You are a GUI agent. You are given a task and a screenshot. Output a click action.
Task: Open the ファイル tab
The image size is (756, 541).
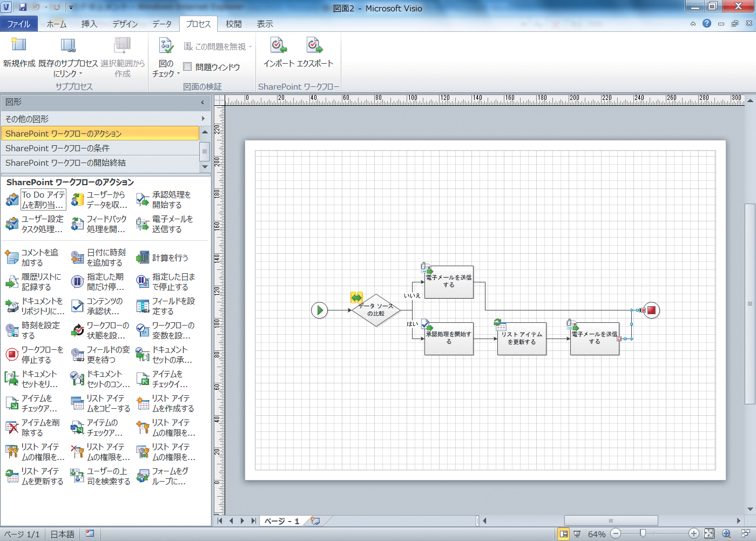[19, 24]
